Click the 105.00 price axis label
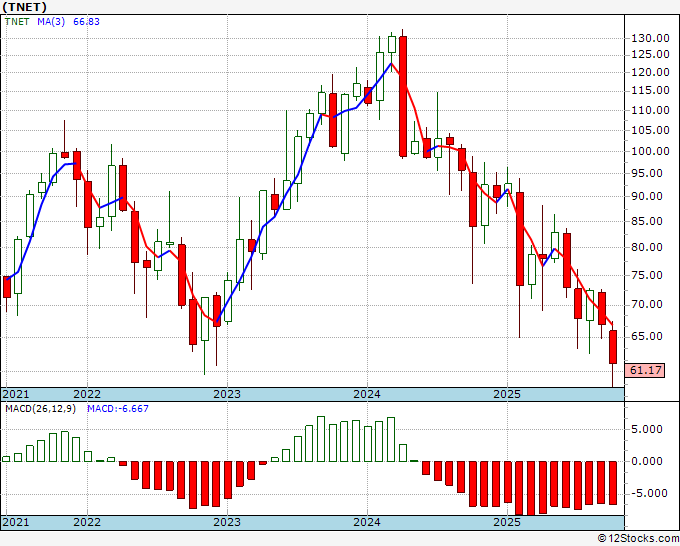 pyautogui.click(x=650, y=130)
